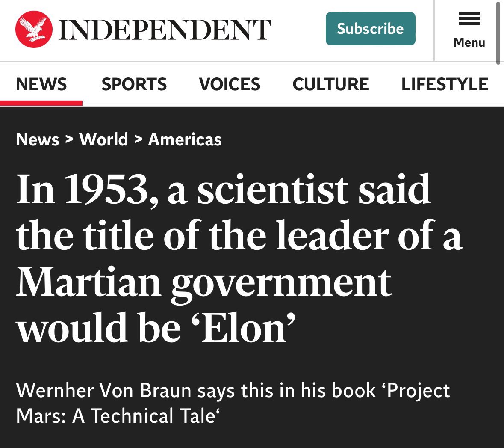504x448 pixels.
Task: Click the word 'Elon' in the headline
Action: pos(243,328)
